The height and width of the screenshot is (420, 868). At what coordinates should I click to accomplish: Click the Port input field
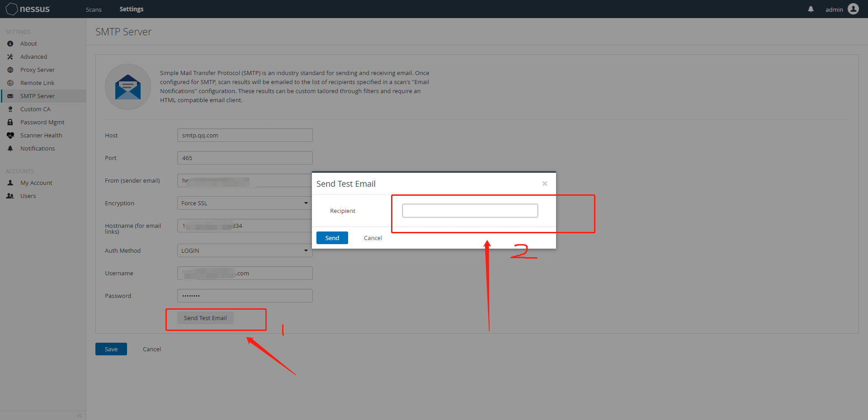click(x=245, y=158)
